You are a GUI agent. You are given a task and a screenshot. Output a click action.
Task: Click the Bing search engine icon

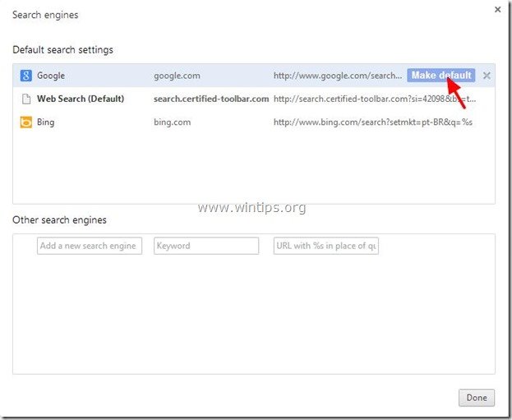click(26, 122)
